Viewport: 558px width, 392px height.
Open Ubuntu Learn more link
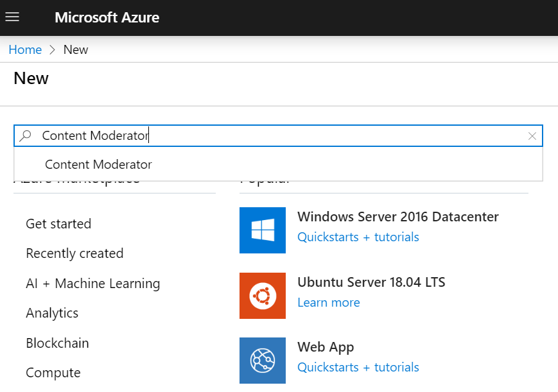[x=329, y=302]
